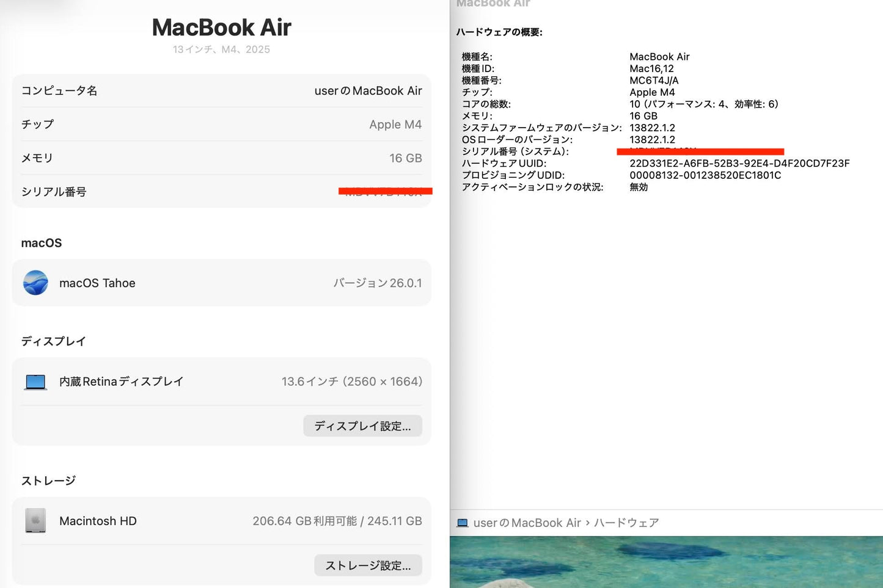Viewport: 883px width, 588px height.
Task: Click バージョン26.0.1 text
Action: pos(378,283)
